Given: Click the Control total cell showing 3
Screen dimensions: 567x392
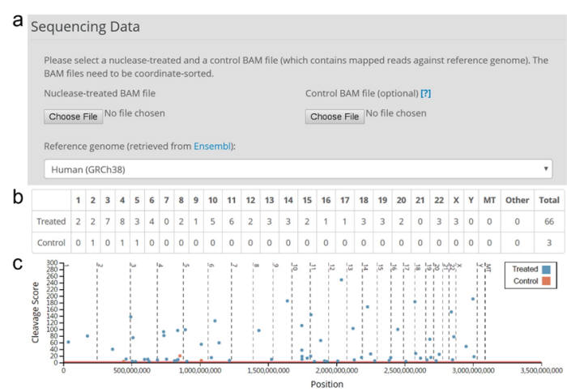Looking at the screenshot, I should click(x=548, y=241).
